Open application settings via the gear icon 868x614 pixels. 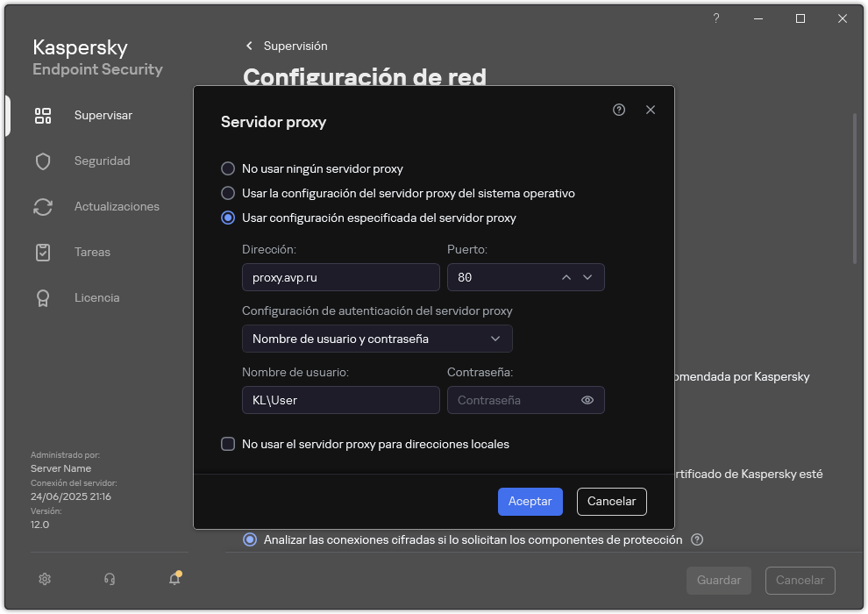coord(44,579)
